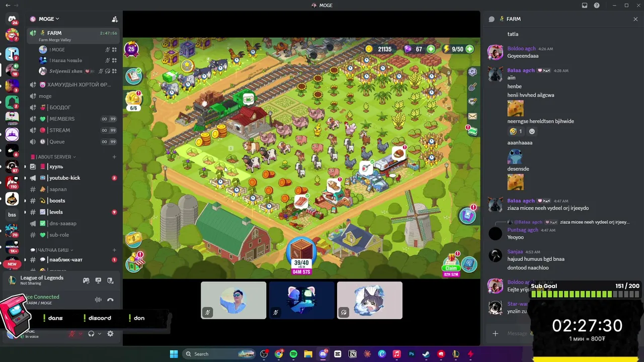Create channel in ABOUT SERVER category
This screenshot has width=644, height=362.
click(114, 157)
